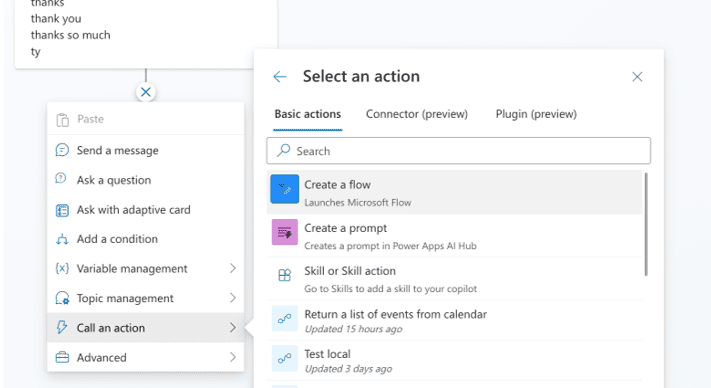Image resolution: width=711 pixels, height=388 pixels.
Task: Expand the Topic management submenu chevron
Action: [233, 298]
